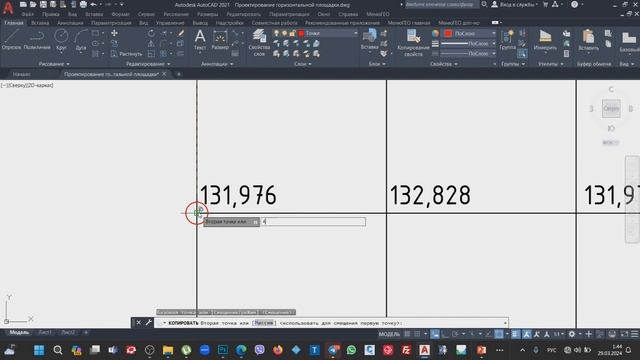Viewport: 640px width, 360px height.
Task: Click the Сверху face on ViewCube
Action: 611,109
